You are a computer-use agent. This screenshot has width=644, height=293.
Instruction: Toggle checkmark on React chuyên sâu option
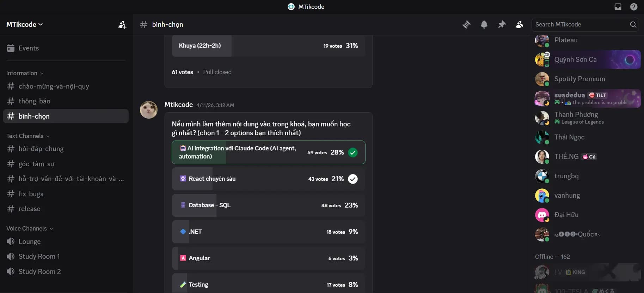pyautogui.click(x=353, y=179)
